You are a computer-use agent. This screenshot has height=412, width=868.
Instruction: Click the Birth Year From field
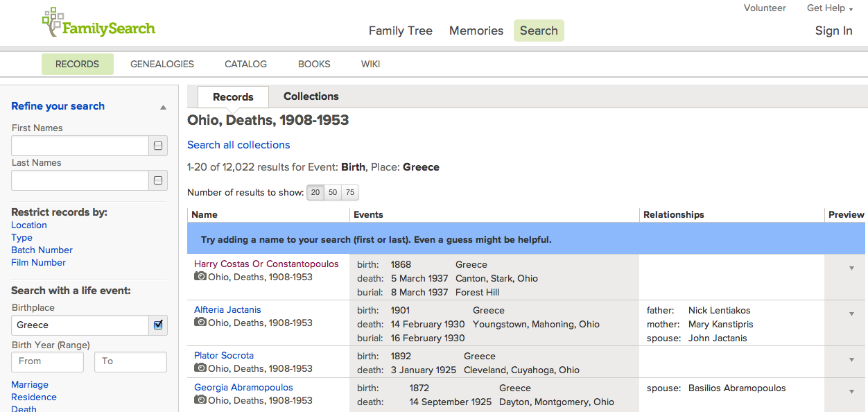coord(47,361)
